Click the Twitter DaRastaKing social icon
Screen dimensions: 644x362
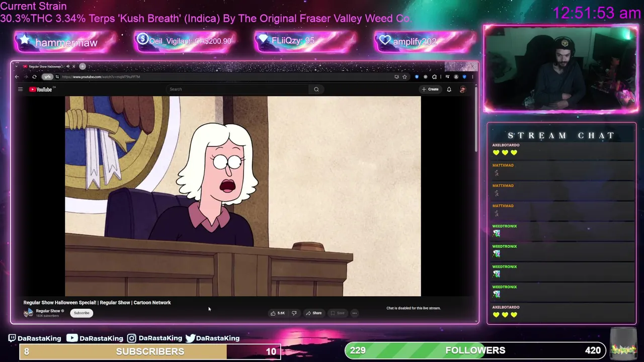(190, 338)
